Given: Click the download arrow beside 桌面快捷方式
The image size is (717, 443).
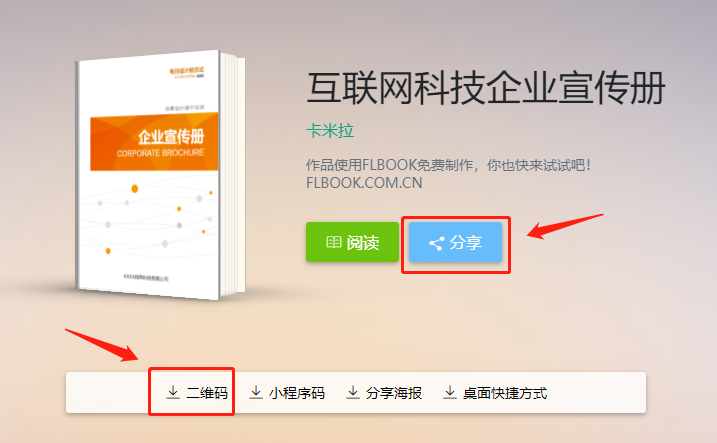Looking at the screenshot, I should point(449,392).
